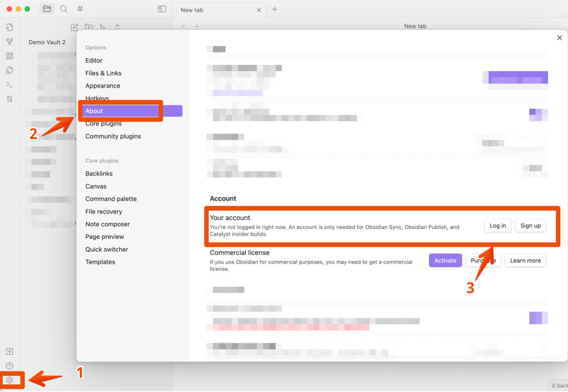Navigate back with the left arrow

(x=184, y=26)
